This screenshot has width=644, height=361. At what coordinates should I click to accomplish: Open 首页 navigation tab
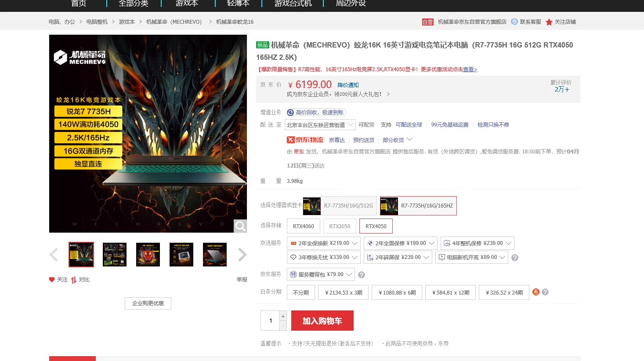coord(79,4)
